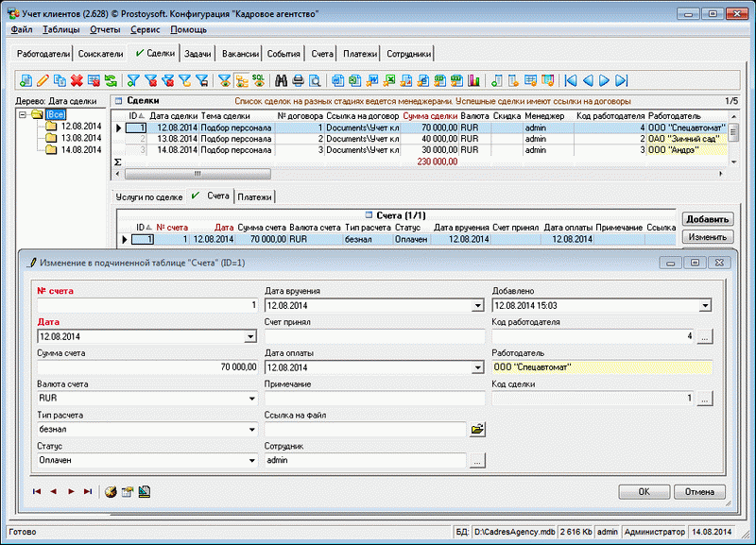The image size is (756, 545).
Task: Open the Дата оплаты date picker dropdown
Action: click(x=477, y=367)
